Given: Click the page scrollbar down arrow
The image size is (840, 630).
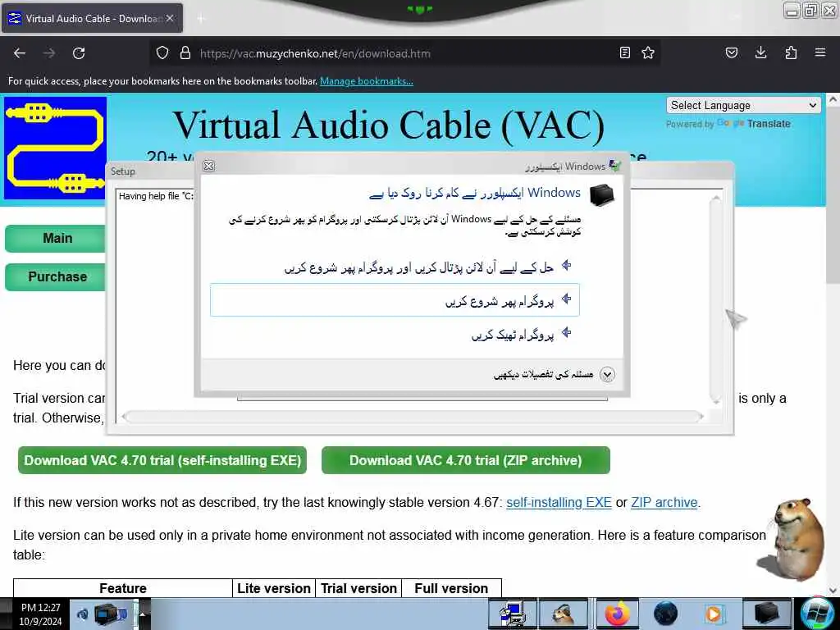Looking at the screenshot, I should pos(833,591).
